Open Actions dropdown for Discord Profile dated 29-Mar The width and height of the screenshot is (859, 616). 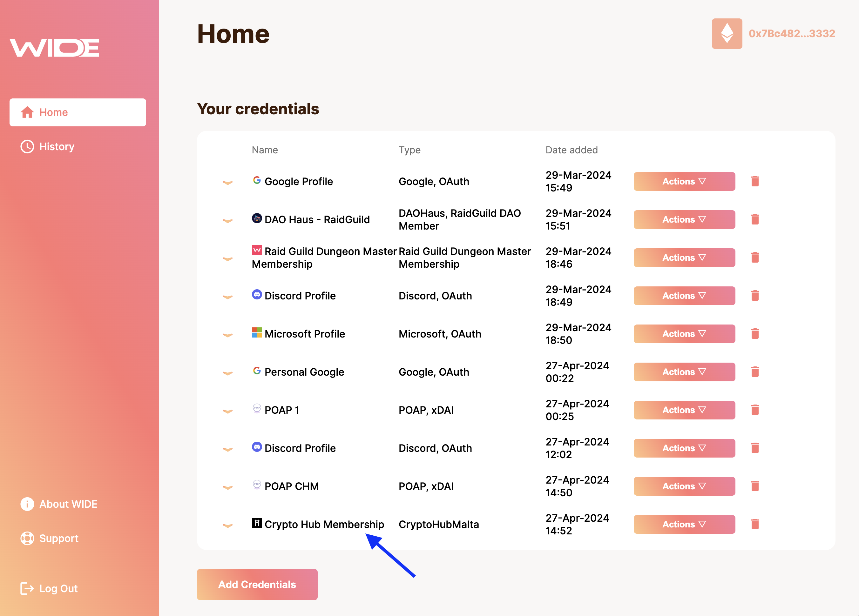tap(684, 296)
